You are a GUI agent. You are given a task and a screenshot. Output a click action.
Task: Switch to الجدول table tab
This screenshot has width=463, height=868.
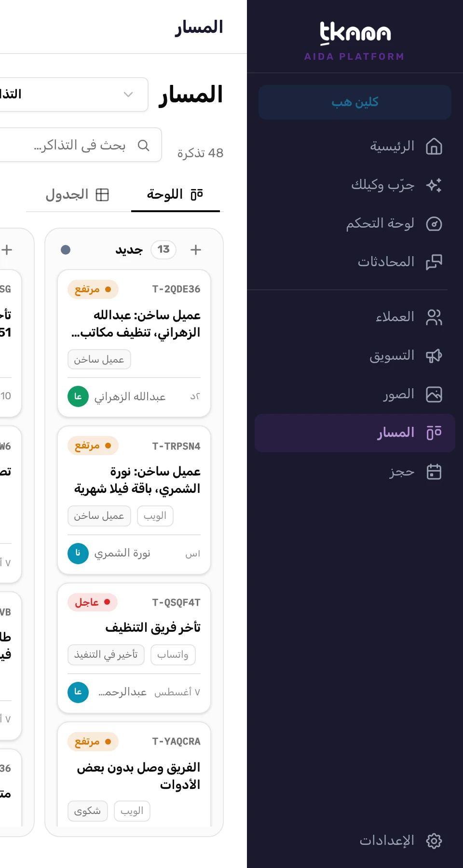click(77, 195)
